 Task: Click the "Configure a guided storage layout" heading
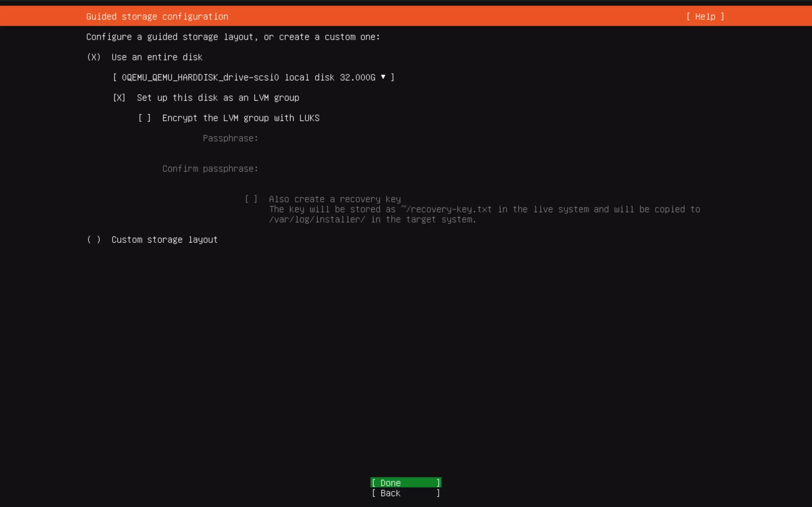[x=233, y=37]
